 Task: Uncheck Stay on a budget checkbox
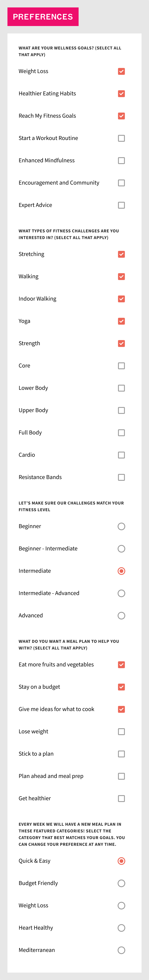[x=121, y=687]
